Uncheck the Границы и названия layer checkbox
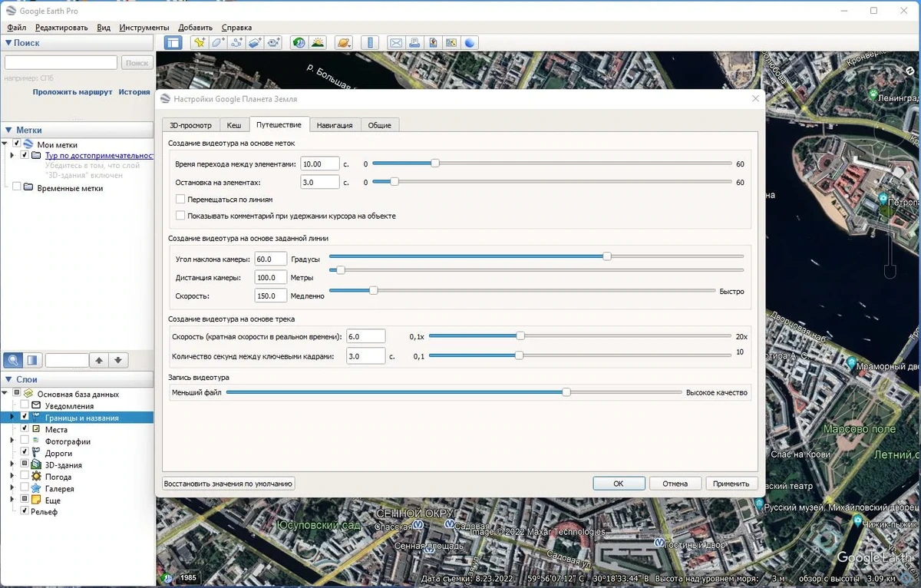 pyautogui.click(x=25, y=417)
